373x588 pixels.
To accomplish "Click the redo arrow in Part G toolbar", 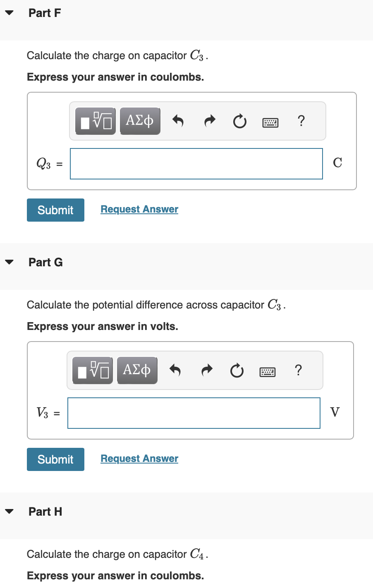I will tap(206, 370).
